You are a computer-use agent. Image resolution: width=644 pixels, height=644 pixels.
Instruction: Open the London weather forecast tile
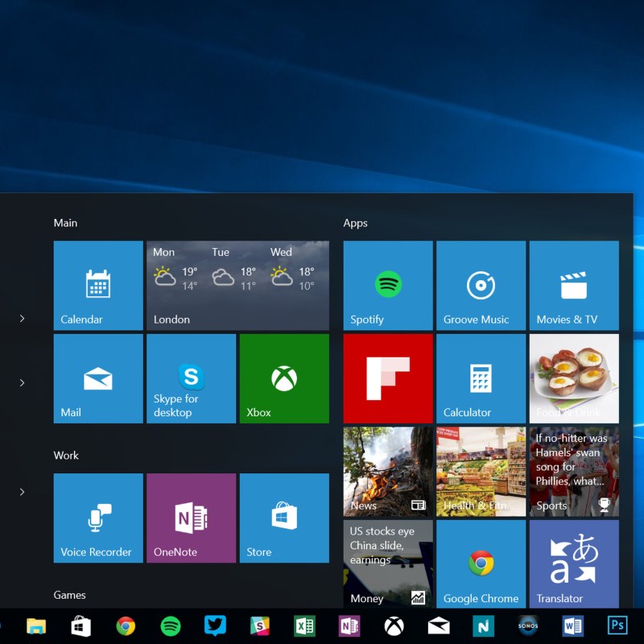237,286
